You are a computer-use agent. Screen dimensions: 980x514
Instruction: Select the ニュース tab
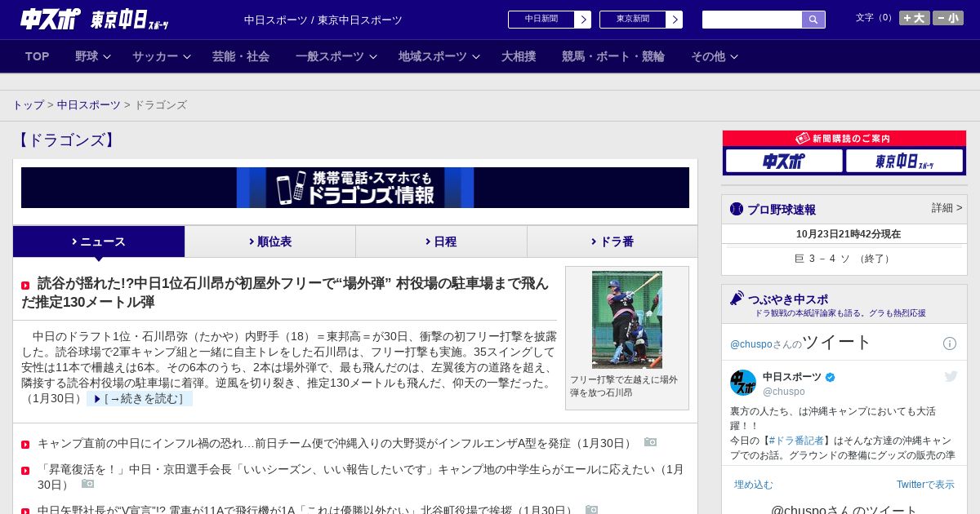click(x=99, y=241)
